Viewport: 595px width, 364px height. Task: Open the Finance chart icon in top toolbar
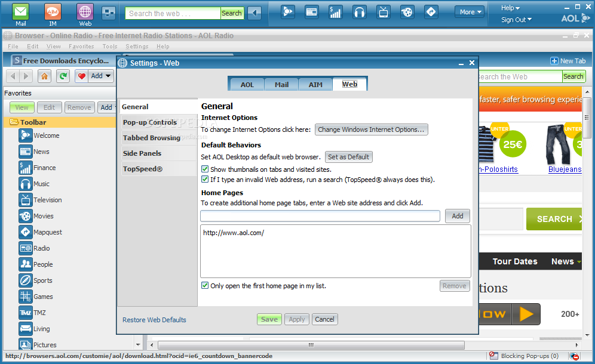(336, 12)
